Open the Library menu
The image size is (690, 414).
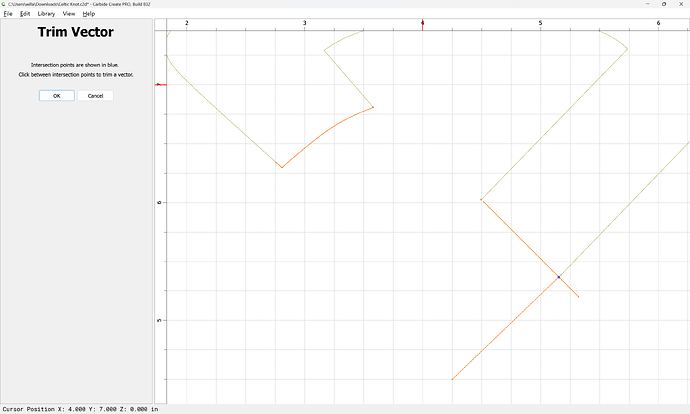coord(46,14)
